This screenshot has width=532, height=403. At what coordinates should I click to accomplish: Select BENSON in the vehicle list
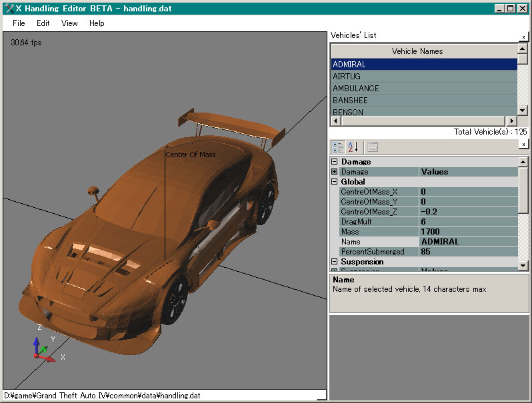(x=424, y=111)
